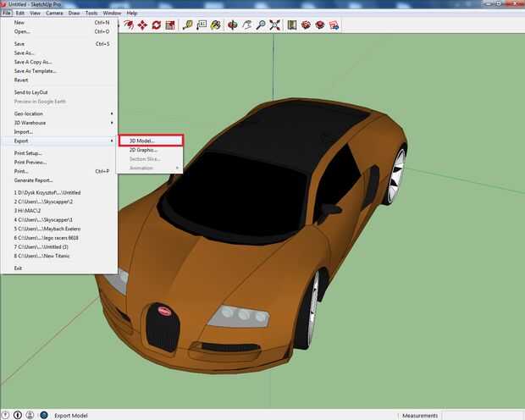The height and width of the screenshot is (420, 525).
Task: Select the Paint Bucket tool
Action: [x=215, y=25]
